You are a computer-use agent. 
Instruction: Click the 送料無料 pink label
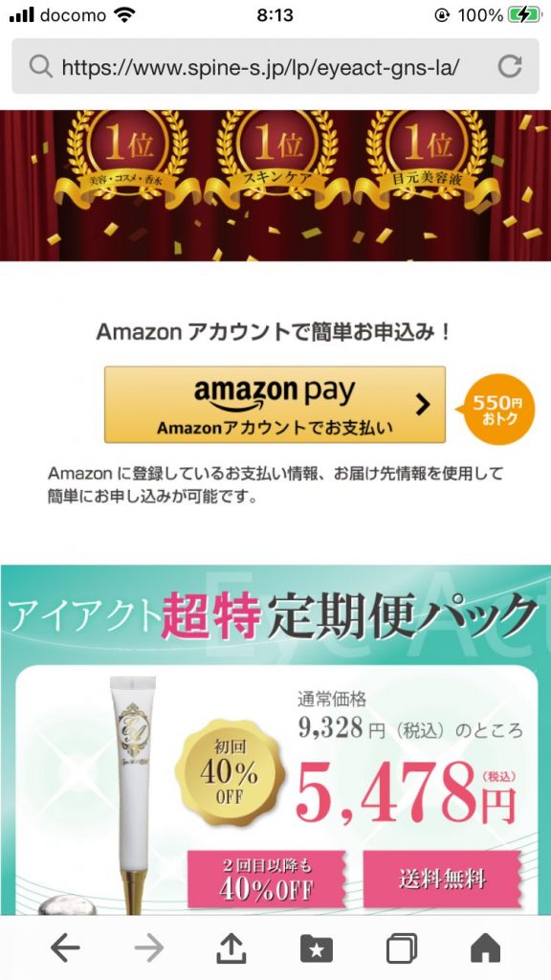pos(442,880)
